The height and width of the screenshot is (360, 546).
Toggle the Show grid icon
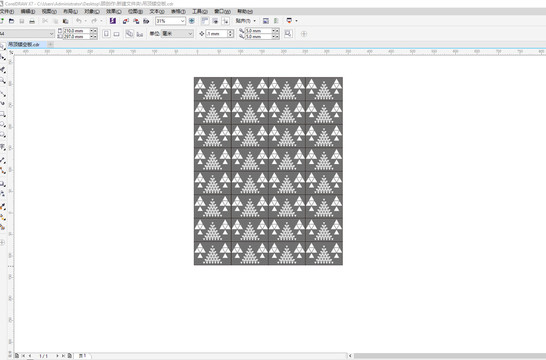click(x=215, y=21)
